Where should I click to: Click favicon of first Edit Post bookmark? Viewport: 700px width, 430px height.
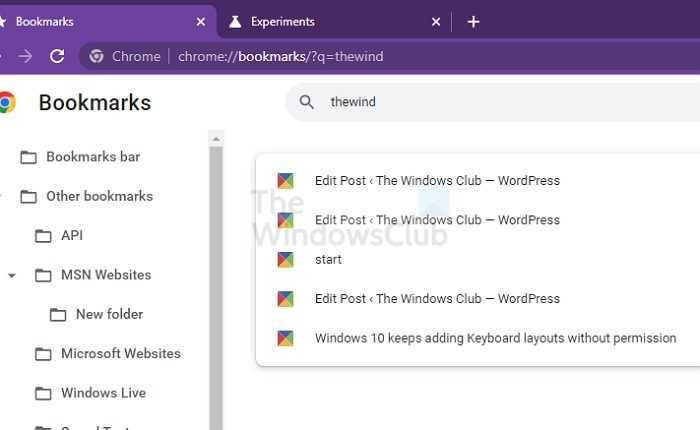pyautogui.click(x=285, y=180)
